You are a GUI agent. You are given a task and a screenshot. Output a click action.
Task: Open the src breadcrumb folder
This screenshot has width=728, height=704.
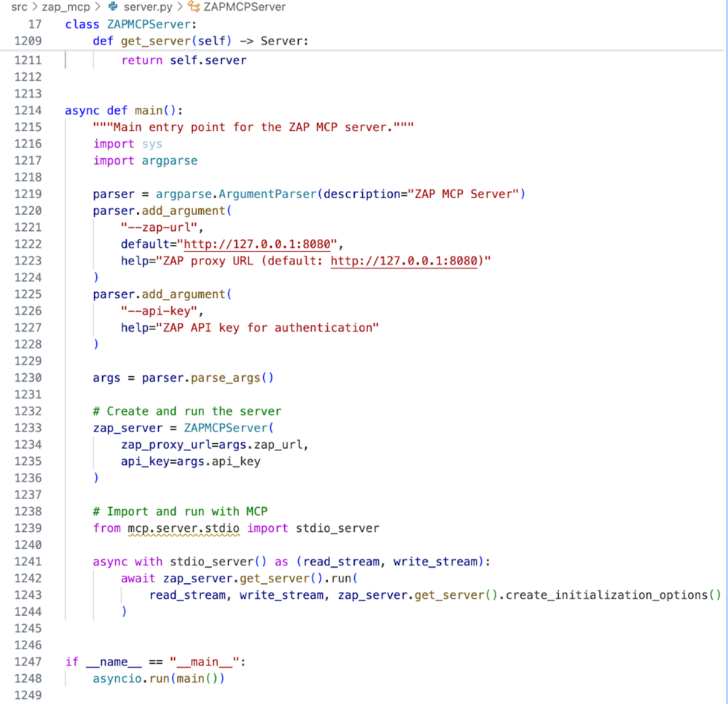[x=20, y=7]
